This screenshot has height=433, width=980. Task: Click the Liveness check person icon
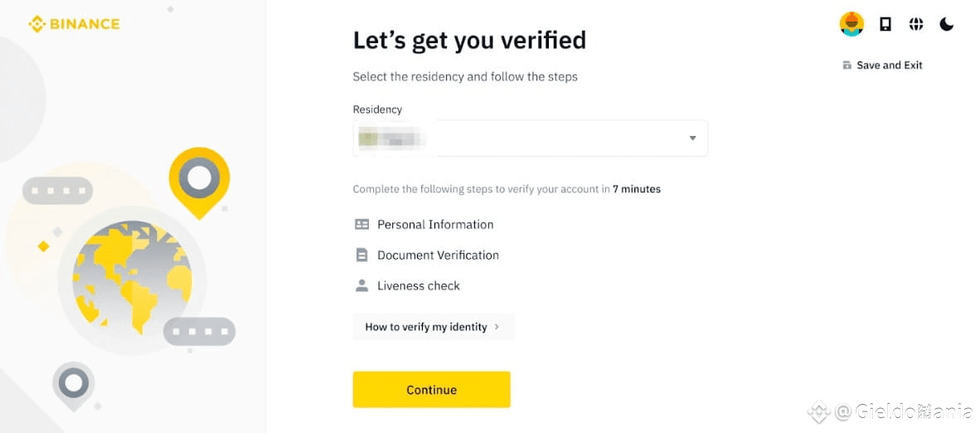pyautogui.click(x=361, y=285)
